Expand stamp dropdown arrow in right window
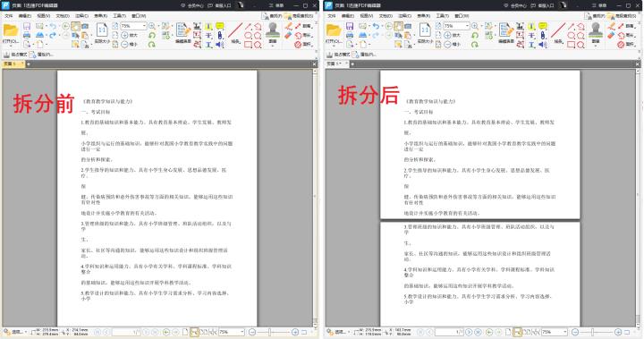644x339 pixels. [x=595, y=46]
